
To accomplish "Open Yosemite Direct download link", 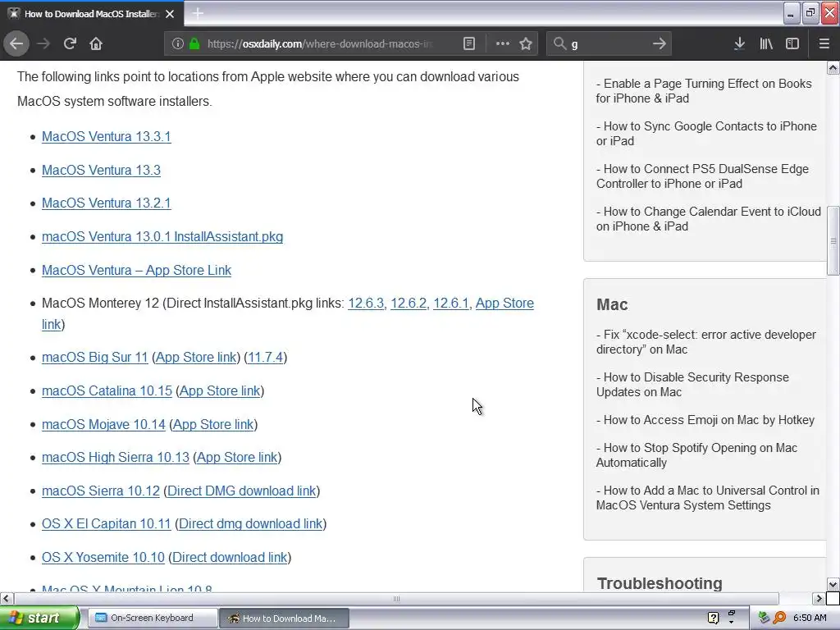I will (x=230, y=557).
